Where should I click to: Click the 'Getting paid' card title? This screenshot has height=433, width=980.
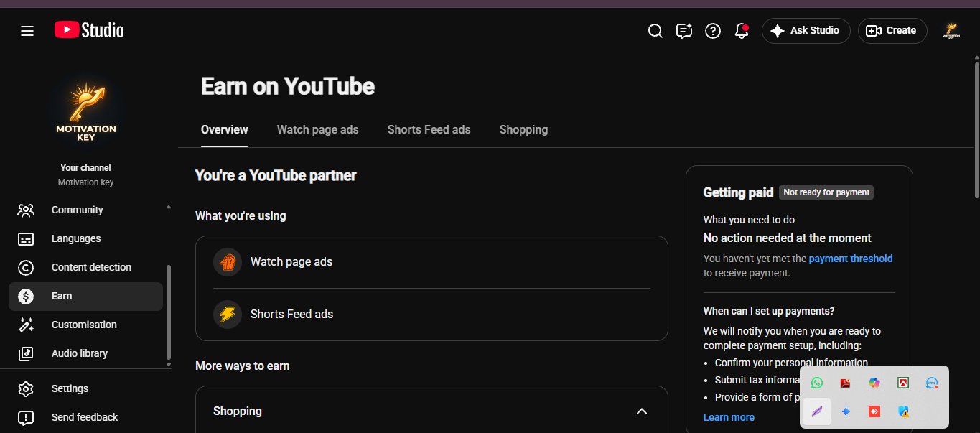pos(738,192)
